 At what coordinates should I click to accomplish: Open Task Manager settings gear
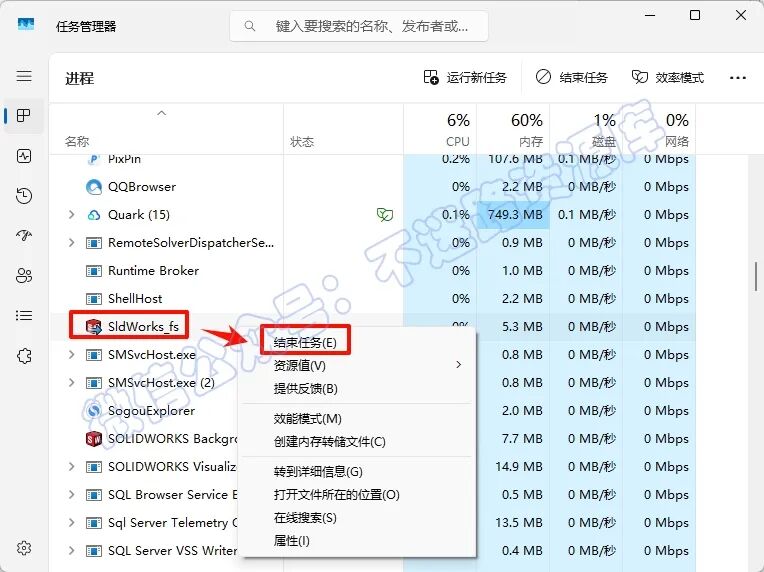click(24, 548)
